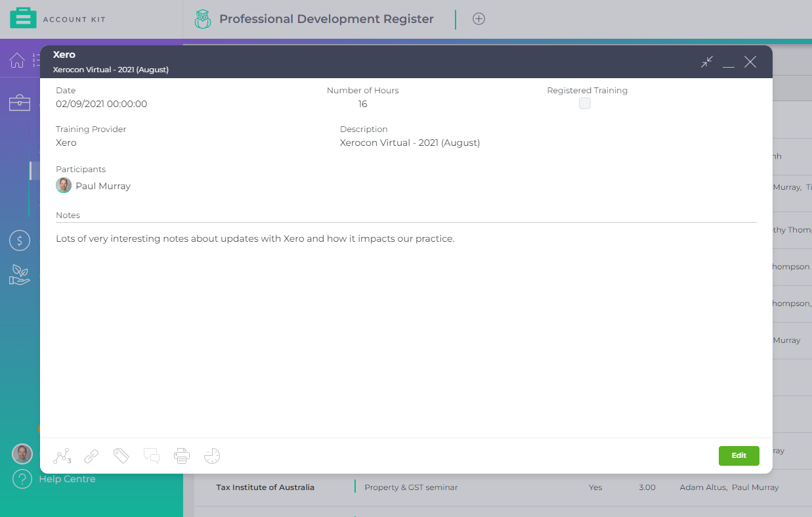
Task: Click Adam Altus, Paul Murray cell in background
Action: tap(729, 487)
